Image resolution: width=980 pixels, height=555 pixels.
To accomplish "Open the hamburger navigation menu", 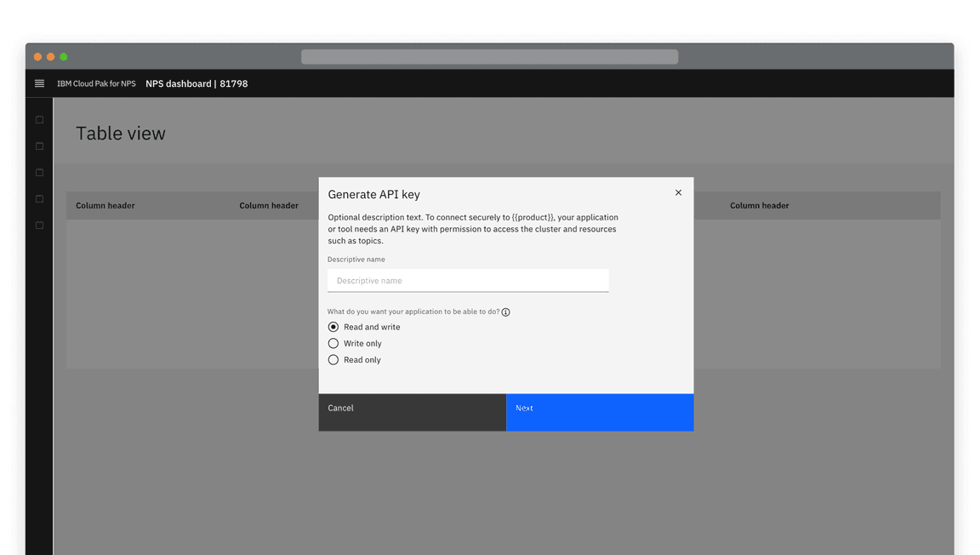I will point(39,83).
